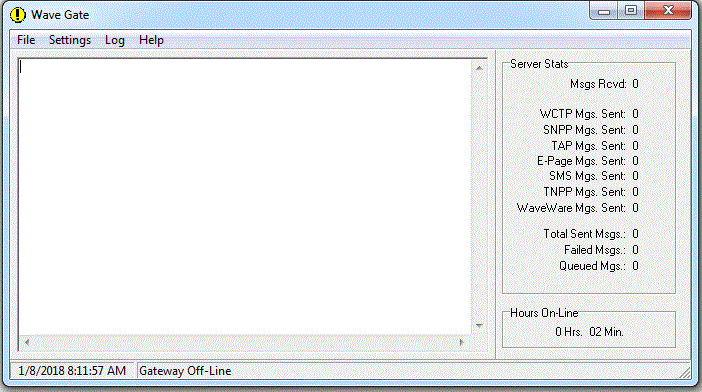Click inside the message log text area

point(245,197)
